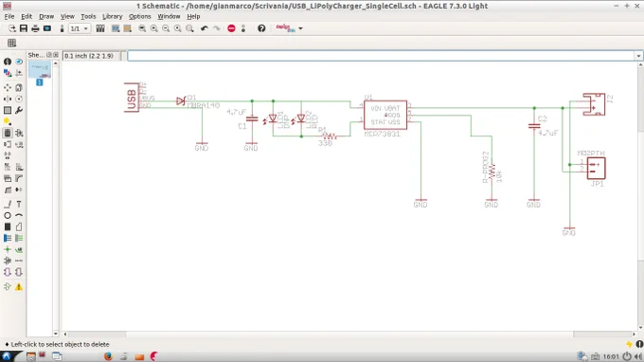Screen dimensions: 644x362
Task: Select the Group tool
Action: pos(8,111)
